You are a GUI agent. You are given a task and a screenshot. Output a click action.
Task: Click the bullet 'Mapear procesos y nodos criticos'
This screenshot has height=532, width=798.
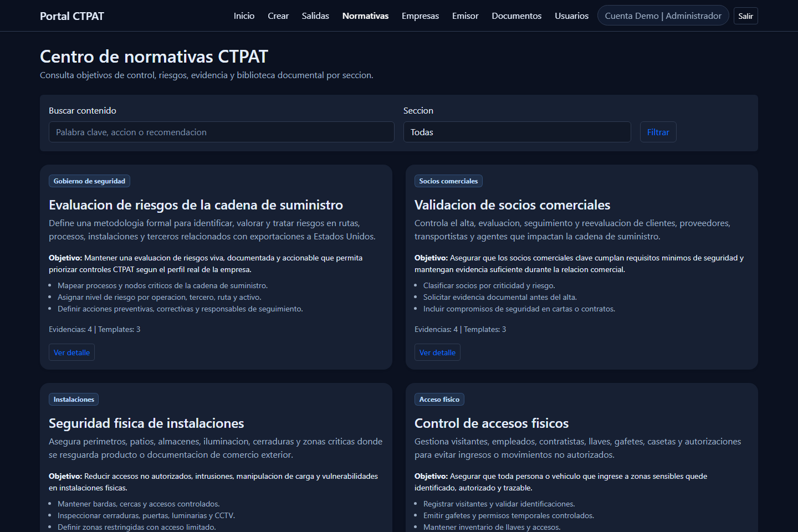pyautogui.click(x=162, y=285)
